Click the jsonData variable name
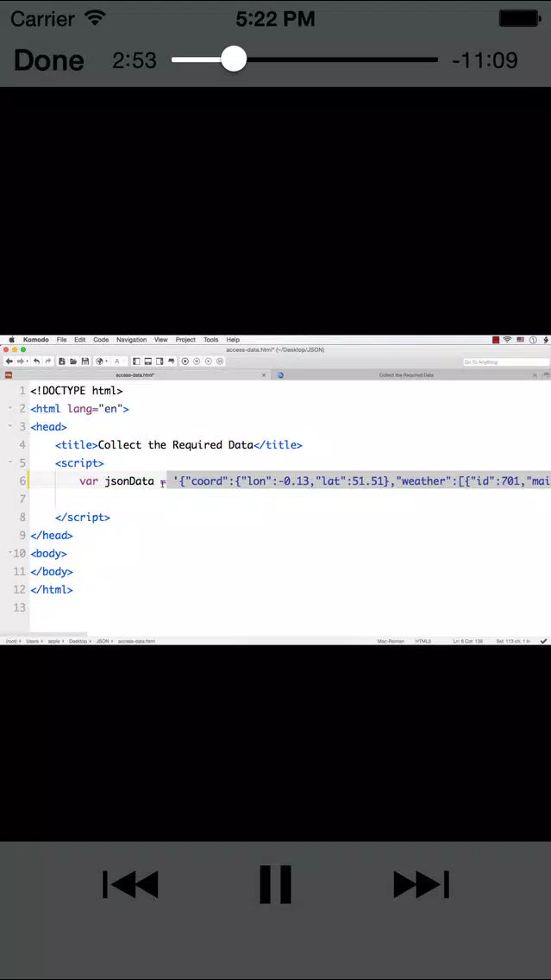This screenshot has width=551, height=980. [x=129, y=481]
